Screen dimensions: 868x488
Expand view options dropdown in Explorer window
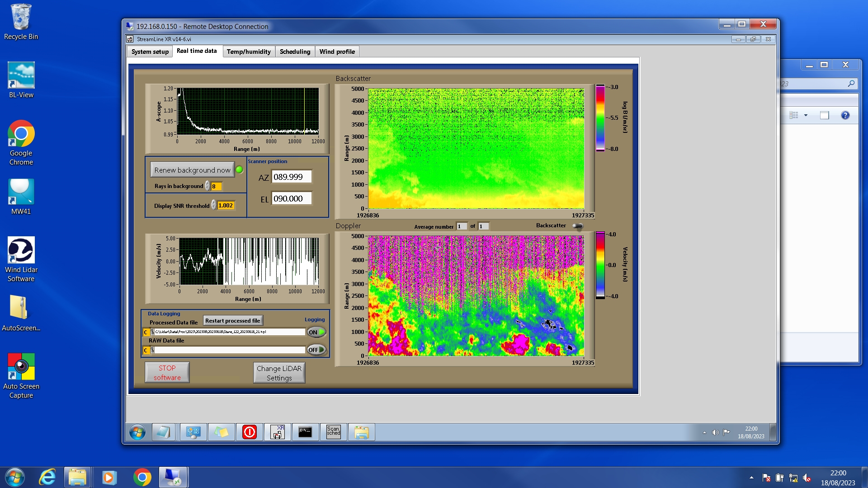[x=806, y=115]
